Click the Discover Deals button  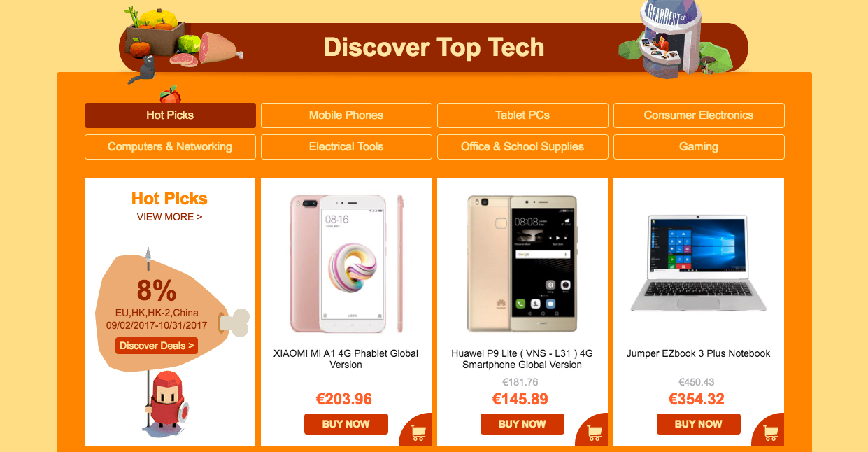click(157, 346)
